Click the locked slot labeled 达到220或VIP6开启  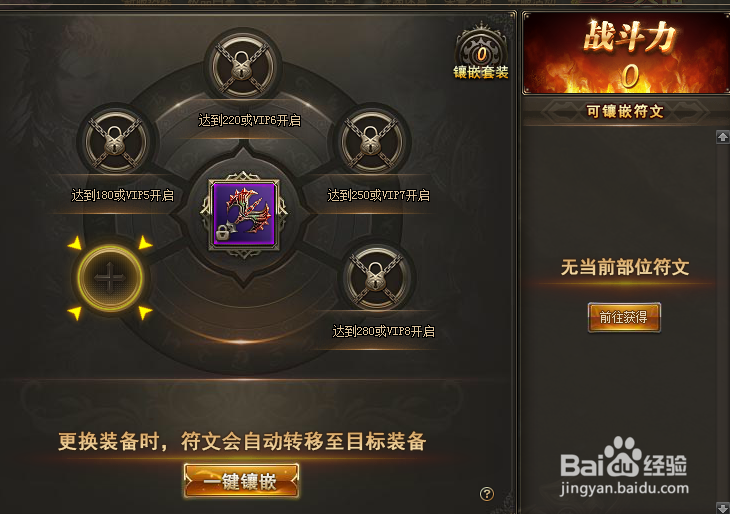point(243,66)
